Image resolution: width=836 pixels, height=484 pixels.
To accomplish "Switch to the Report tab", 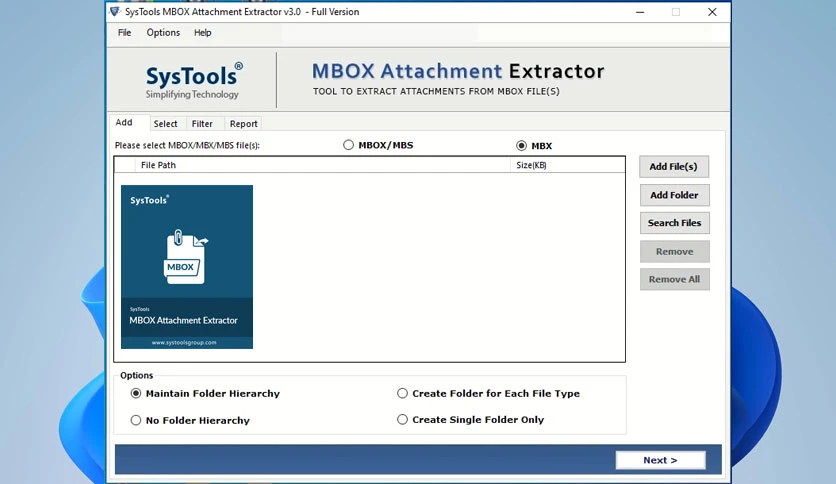I will 244,124.
